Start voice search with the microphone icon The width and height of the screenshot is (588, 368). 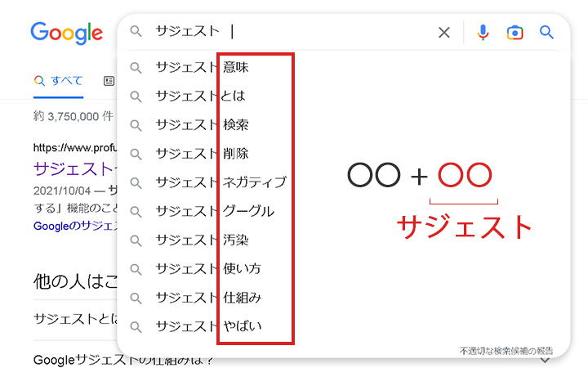(483, 32)
